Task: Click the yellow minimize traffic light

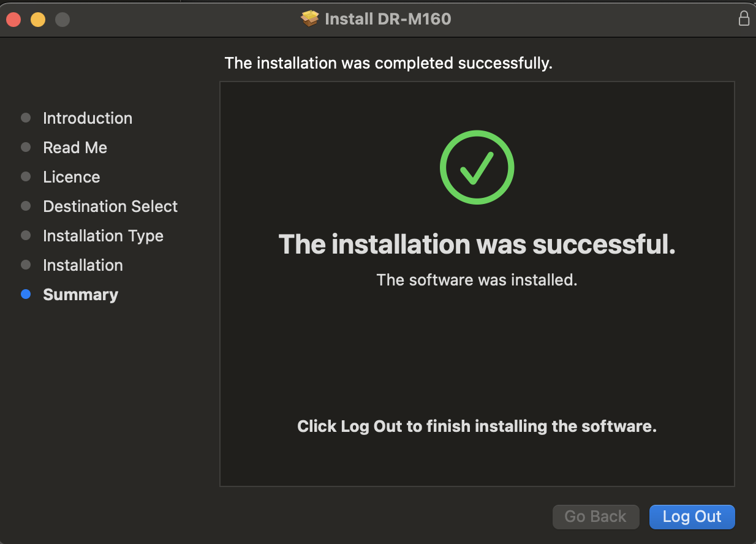Action: click(x=37, y=19)
